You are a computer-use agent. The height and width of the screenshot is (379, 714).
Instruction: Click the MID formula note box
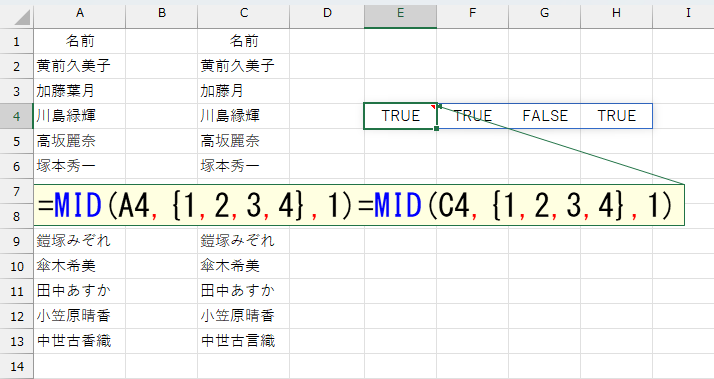click(359, 205)
